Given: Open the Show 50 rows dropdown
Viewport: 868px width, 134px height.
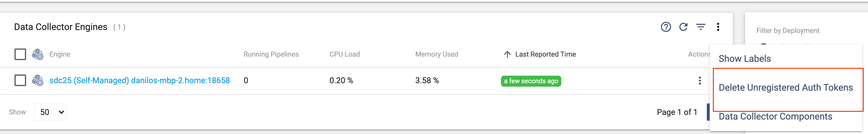Looking at the screenshot, I should click(x=50, y=112).
